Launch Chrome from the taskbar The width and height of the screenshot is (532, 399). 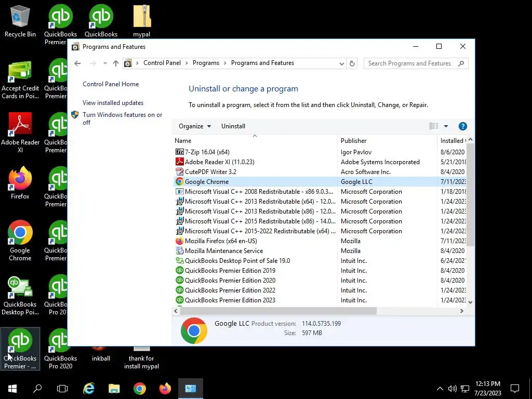tap(139, 389)
